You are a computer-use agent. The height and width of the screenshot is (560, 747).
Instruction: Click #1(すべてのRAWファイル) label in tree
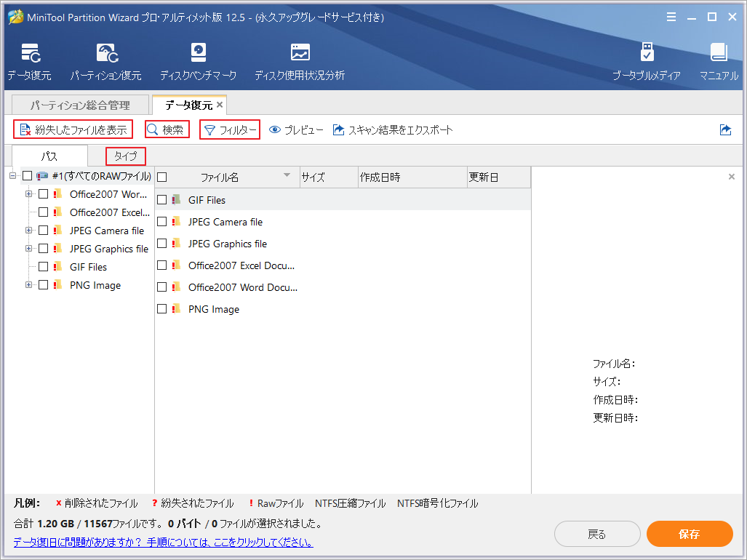click(x=102, y=176)
